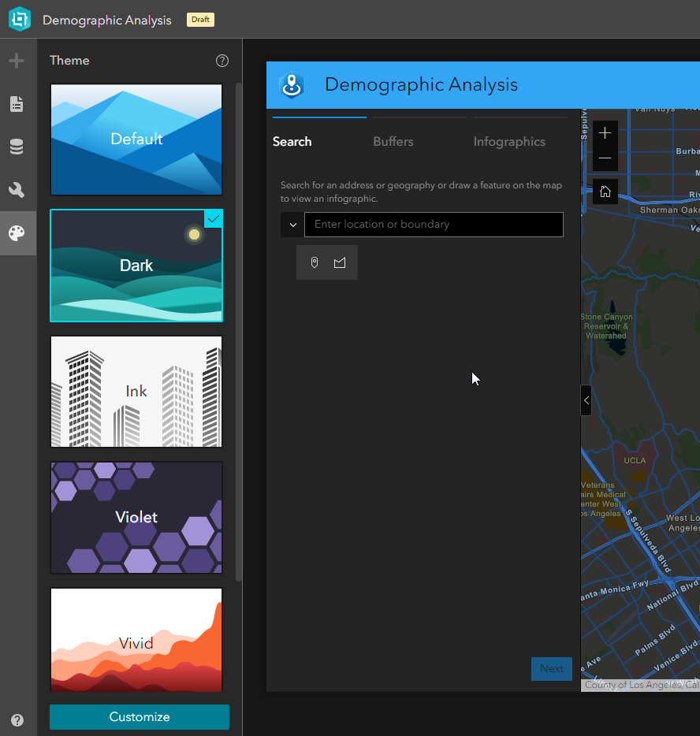Open the Data panel in the sidebar
Image resolution: width=700 pixels, height=736 pixels.
17,146
